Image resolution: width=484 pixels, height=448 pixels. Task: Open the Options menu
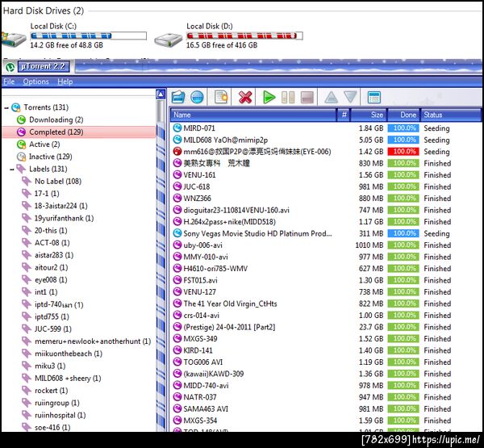(35, 82)
